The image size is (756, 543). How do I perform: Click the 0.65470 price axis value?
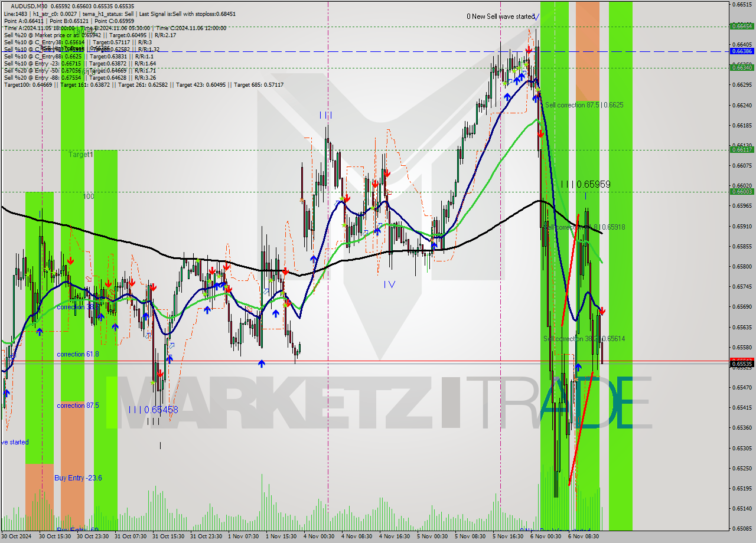pos(742,387)
